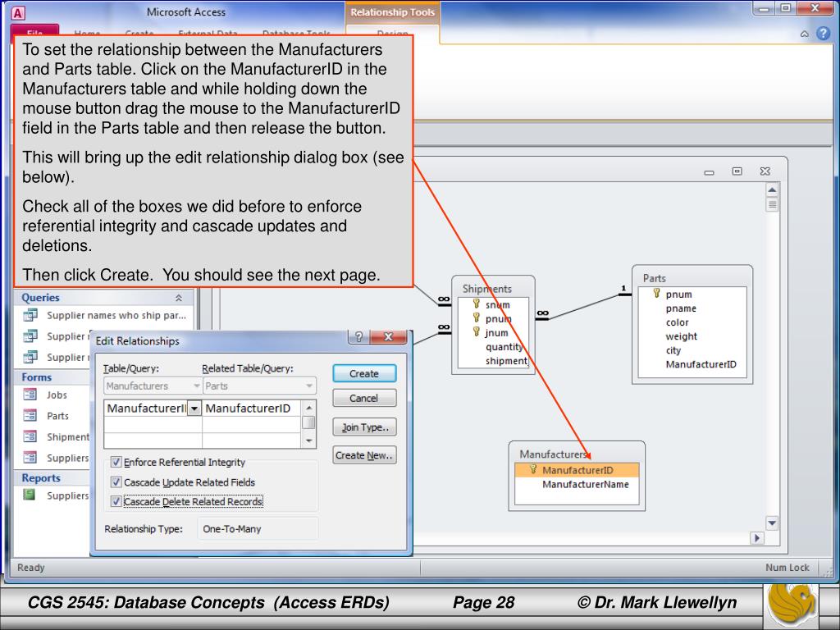Click the Create New.. button

[x=364, y=455]
